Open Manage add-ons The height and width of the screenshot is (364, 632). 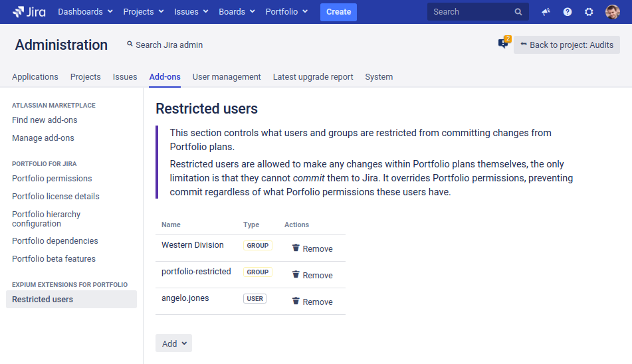click(43, 137)
